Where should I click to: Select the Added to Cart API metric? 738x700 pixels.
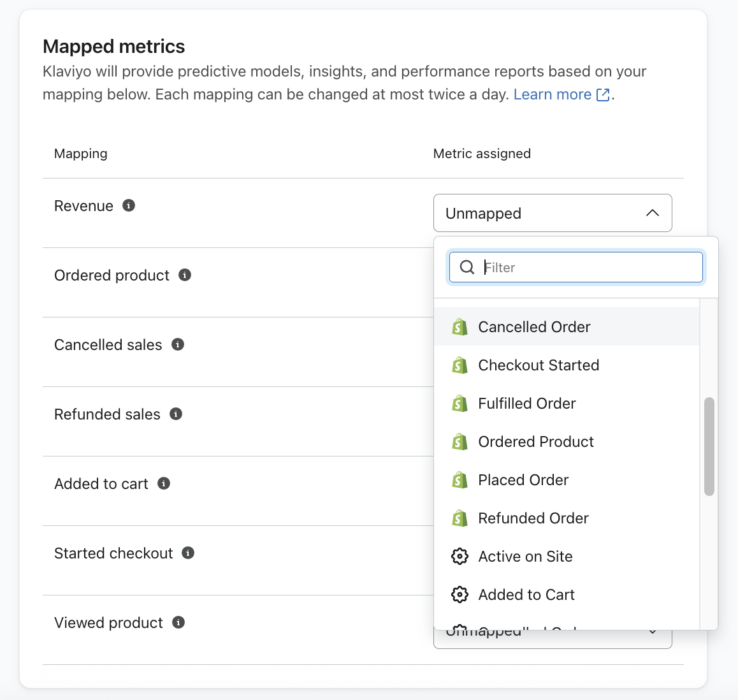[526, 595]
